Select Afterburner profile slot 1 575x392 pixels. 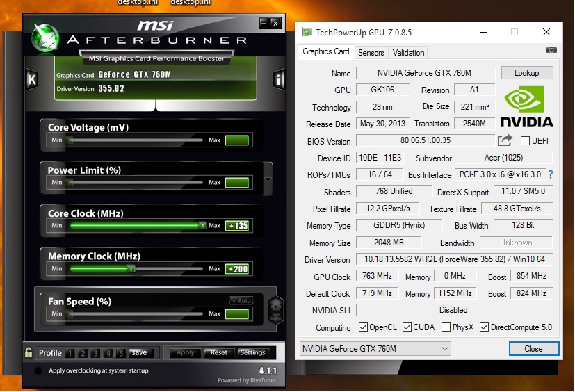(70, 353)
